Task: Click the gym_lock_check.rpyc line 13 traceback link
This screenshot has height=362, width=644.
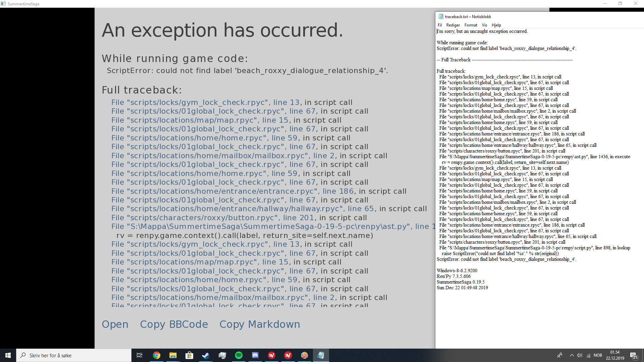Action: 205,103
